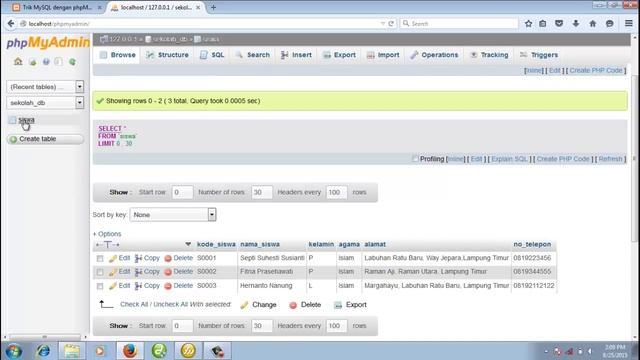Open the SQL tab
The height and width of the screenshot is (360, 640).
(x=212, y=55)
